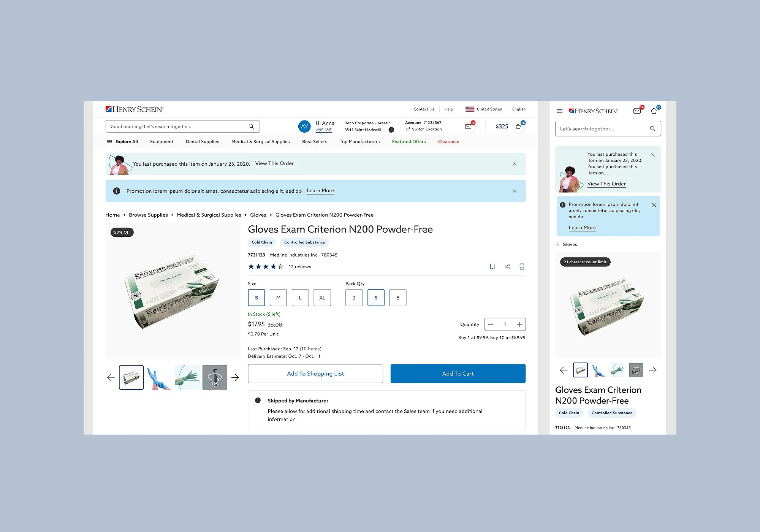Open the Featured Offers menu

pyautogui.click(x=409, y=142)
